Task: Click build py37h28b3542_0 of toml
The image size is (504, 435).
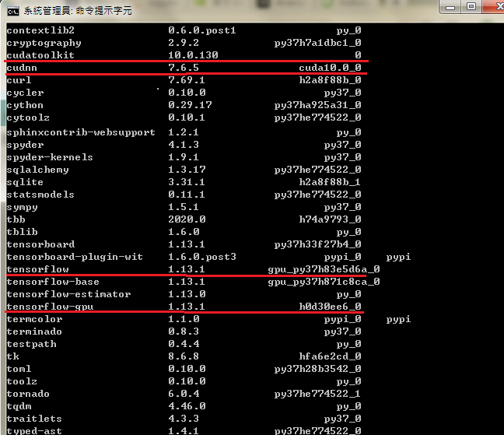Action: tap(317, 369)
